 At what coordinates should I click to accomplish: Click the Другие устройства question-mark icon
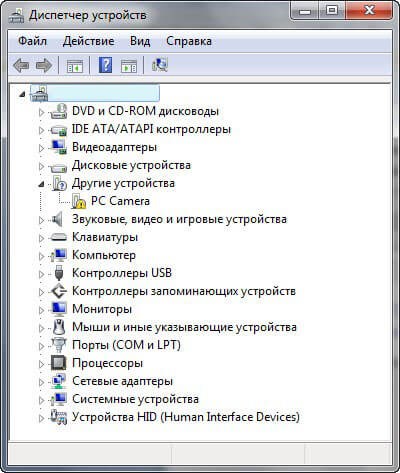[59, 183]
